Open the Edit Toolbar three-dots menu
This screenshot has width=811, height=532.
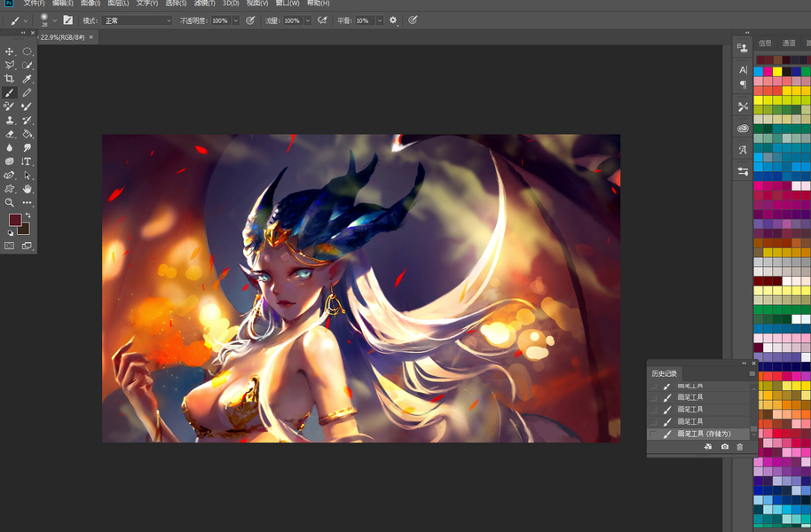coord(27,203)
